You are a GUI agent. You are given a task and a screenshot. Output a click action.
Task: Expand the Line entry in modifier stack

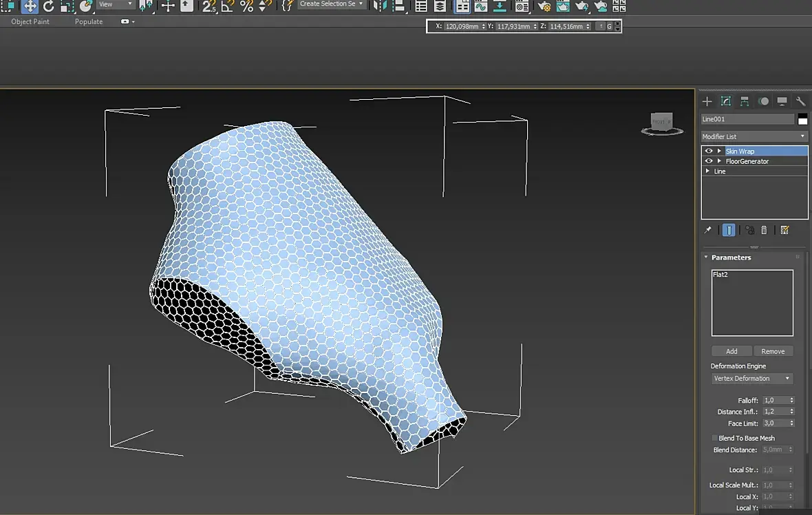708,171
